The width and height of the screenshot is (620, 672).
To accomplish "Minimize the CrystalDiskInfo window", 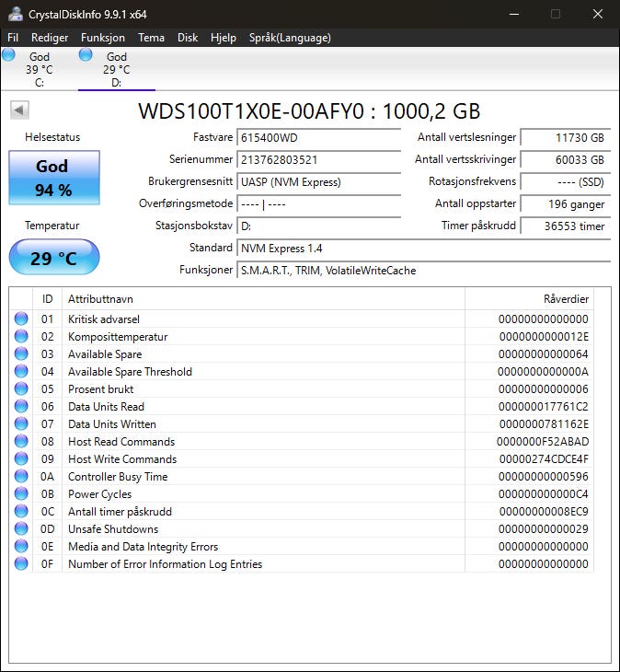I will coord(514,14).
